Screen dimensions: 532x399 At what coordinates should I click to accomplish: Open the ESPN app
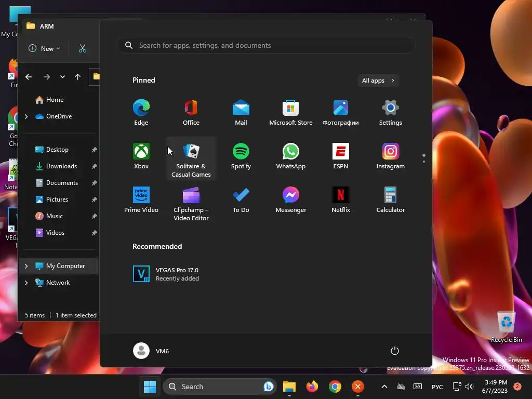coord(341,156)
